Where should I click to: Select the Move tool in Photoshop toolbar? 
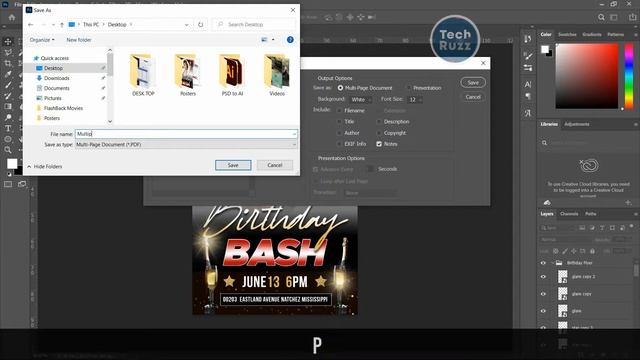click(x=8, y=41)
